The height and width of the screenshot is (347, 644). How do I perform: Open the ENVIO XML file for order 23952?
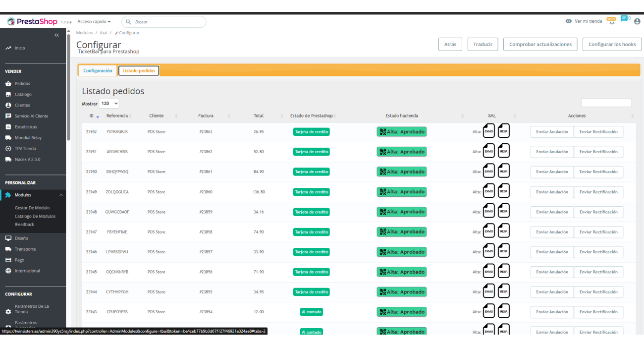(x=489, y=131)
